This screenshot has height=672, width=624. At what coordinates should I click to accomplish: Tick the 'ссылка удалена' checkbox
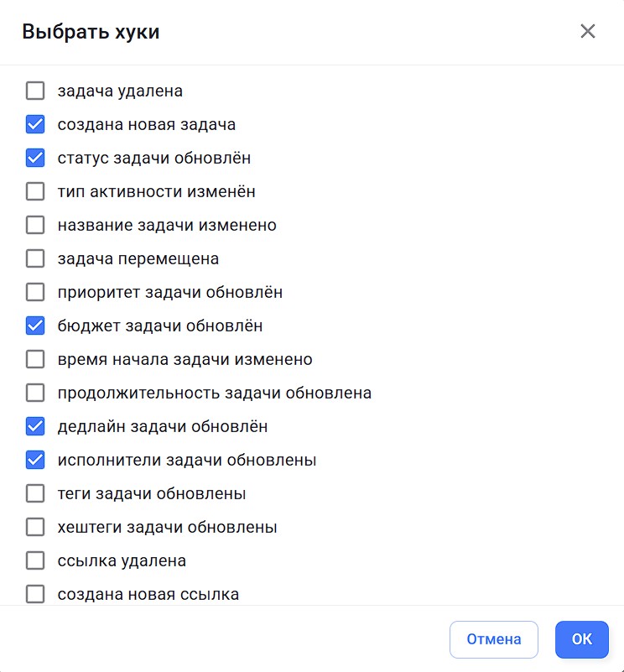pos(35,560)
